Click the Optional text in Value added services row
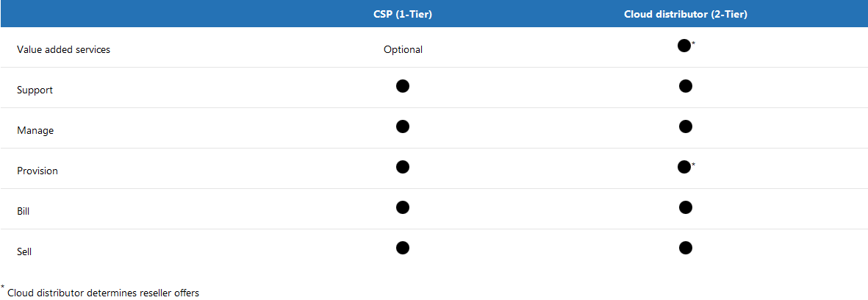Viewport: 868px width, 300px height. [403, 50]
